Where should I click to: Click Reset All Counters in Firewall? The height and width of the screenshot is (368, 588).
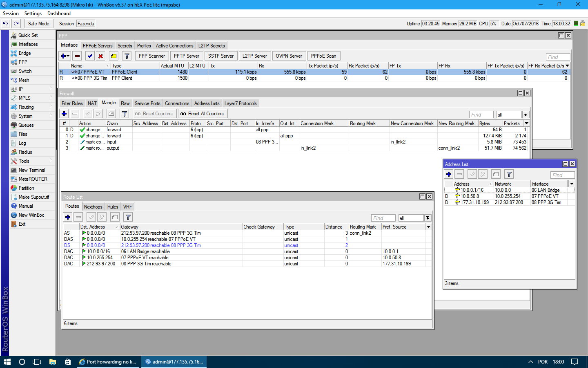click(x=202, y=114)
